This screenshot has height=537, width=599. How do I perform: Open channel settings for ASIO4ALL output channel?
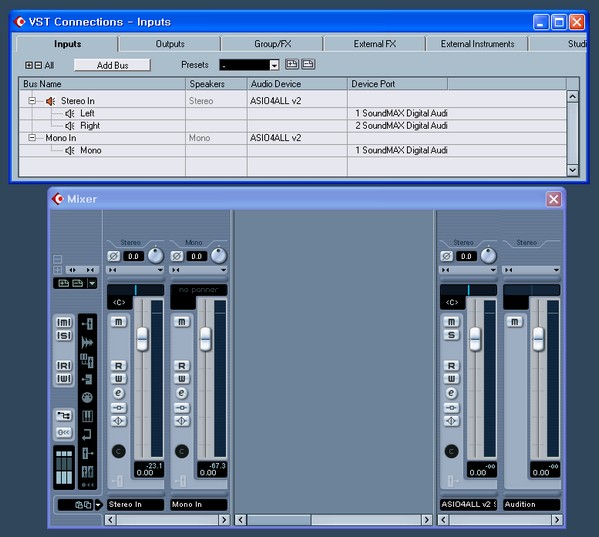pyautogui.click(x=451, y=393)
